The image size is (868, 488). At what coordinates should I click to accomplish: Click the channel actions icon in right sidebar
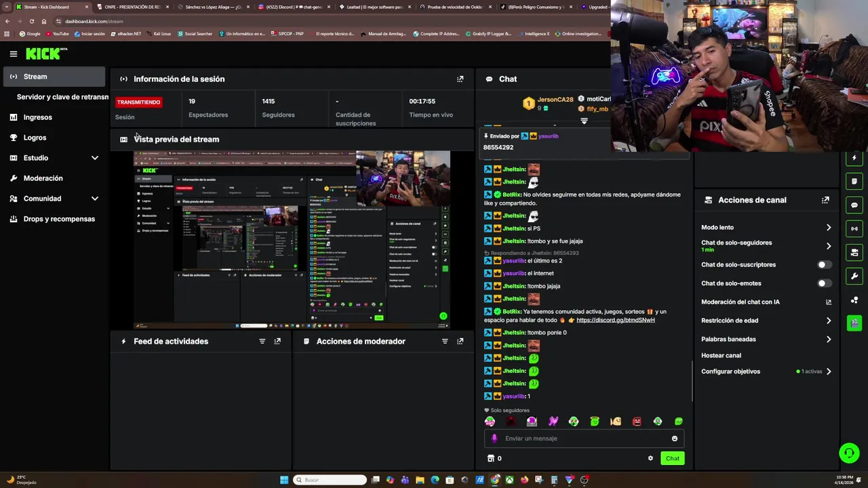854,253
